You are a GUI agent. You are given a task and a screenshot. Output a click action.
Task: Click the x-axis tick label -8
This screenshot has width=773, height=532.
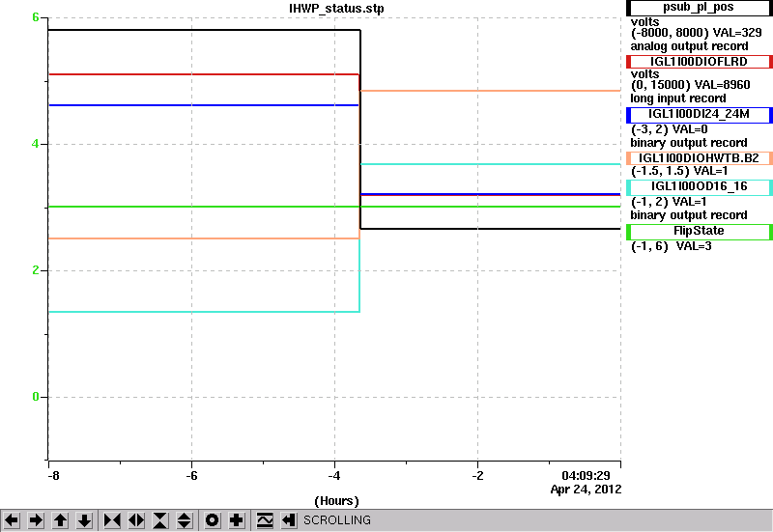click(x=53, y=476)
